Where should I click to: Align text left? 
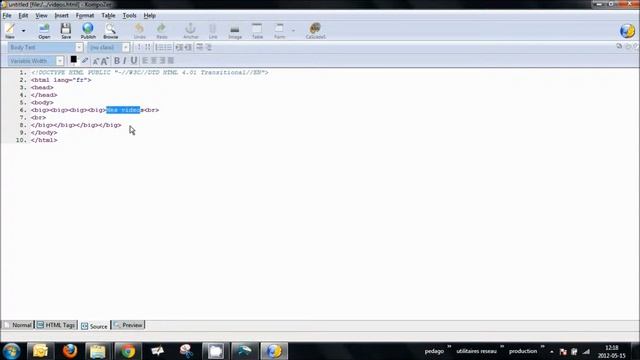pyautogui.click(x=145, y=61)
